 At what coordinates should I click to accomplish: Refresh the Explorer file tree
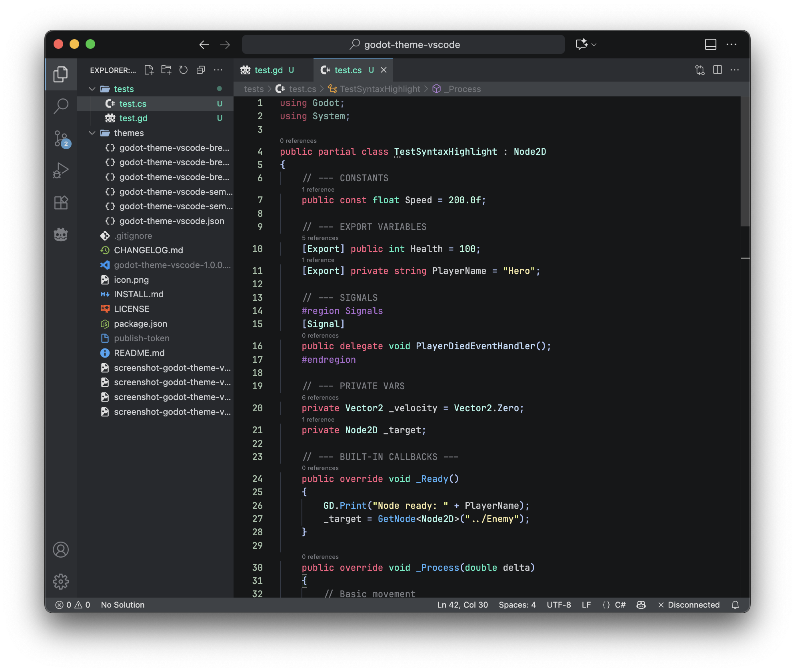[183, 70]
